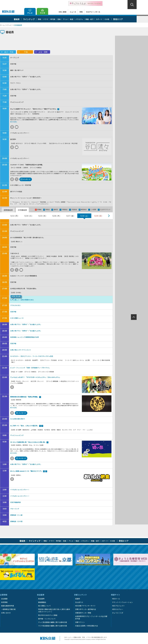Open the きょうと危機管理WEB banner
This screenshot has width=148, height=644.
(x=130, y=559)
